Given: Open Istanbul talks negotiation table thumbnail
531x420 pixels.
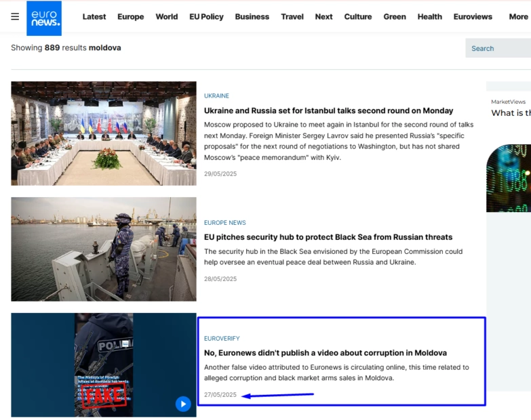Looking at the screenshot, I should [104, 133].
